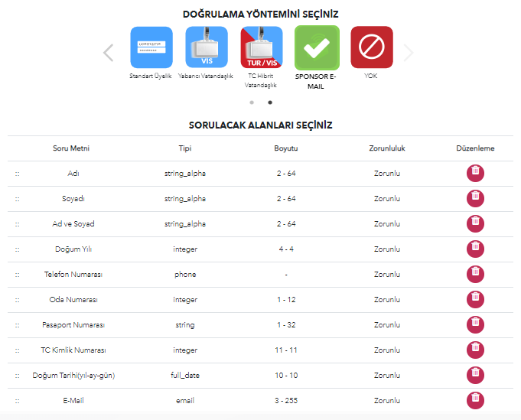521x420 pixels.
Task: Click the Soru Metni column header
Action: tap(71, 148)
